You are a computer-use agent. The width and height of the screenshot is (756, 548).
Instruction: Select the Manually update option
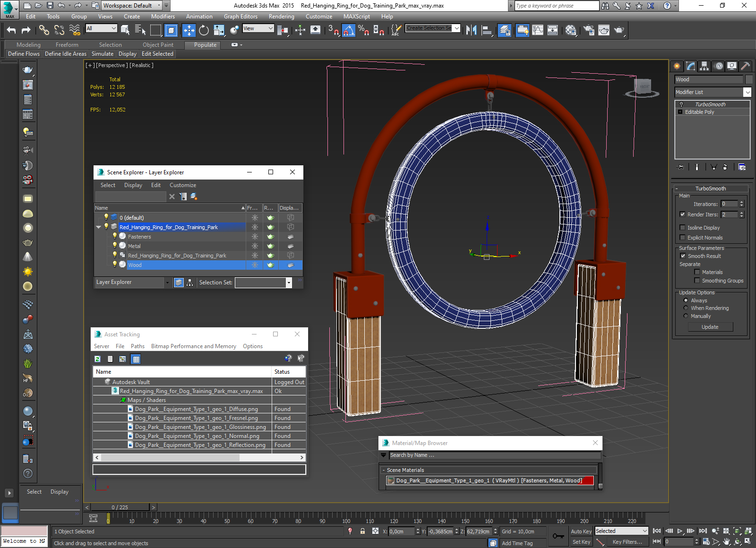click(x=686, y=316)
